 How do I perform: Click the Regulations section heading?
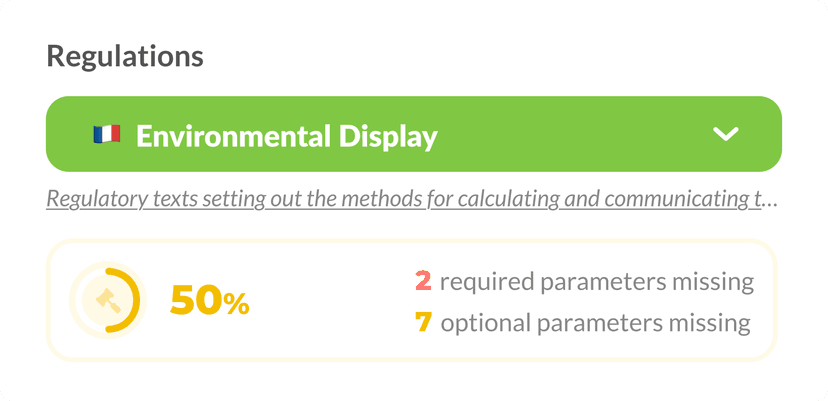coord(125,56)
